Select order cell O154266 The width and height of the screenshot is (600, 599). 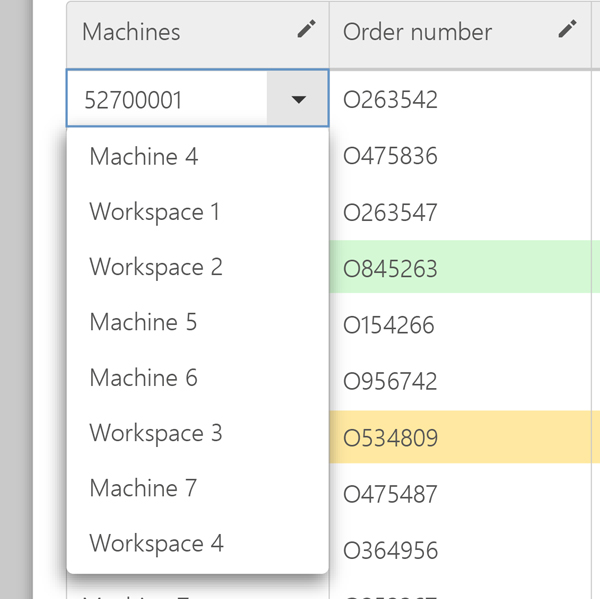(x=461, y=325)
